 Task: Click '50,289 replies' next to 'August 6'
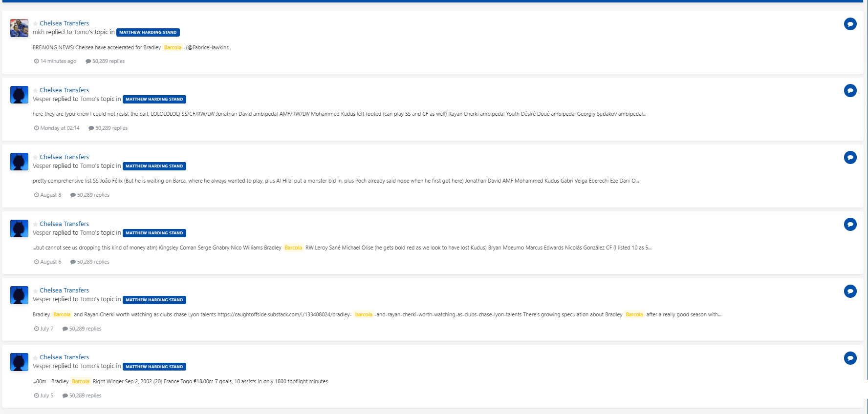click(90, 262)
